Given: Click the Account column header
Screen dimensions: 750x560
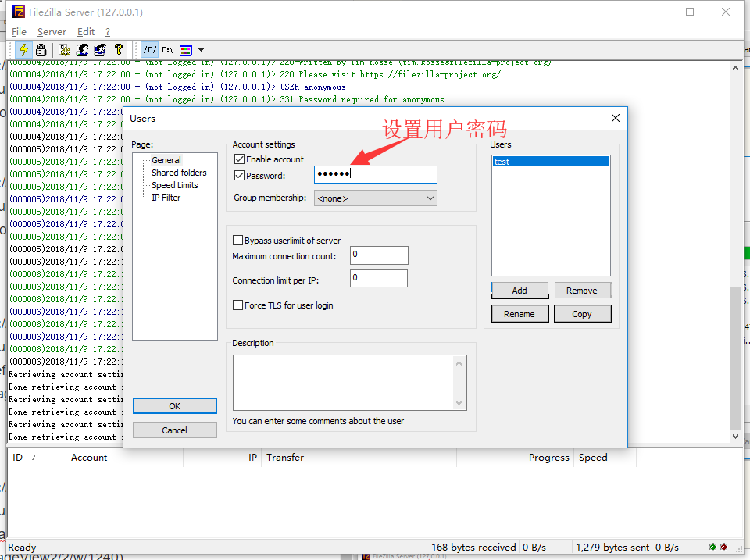Looking at the screenshot, I should (124, 458).
